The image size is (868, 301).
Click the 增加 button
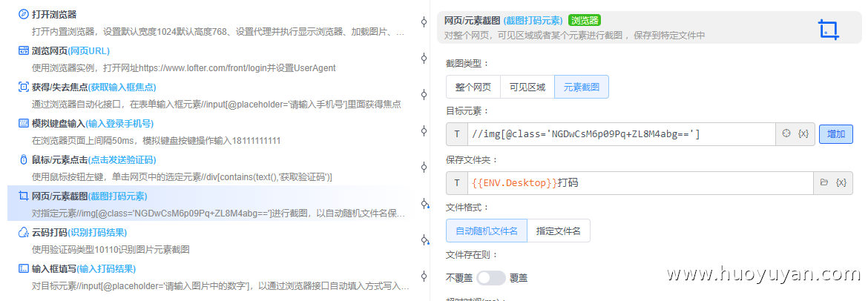coord(836,134)
